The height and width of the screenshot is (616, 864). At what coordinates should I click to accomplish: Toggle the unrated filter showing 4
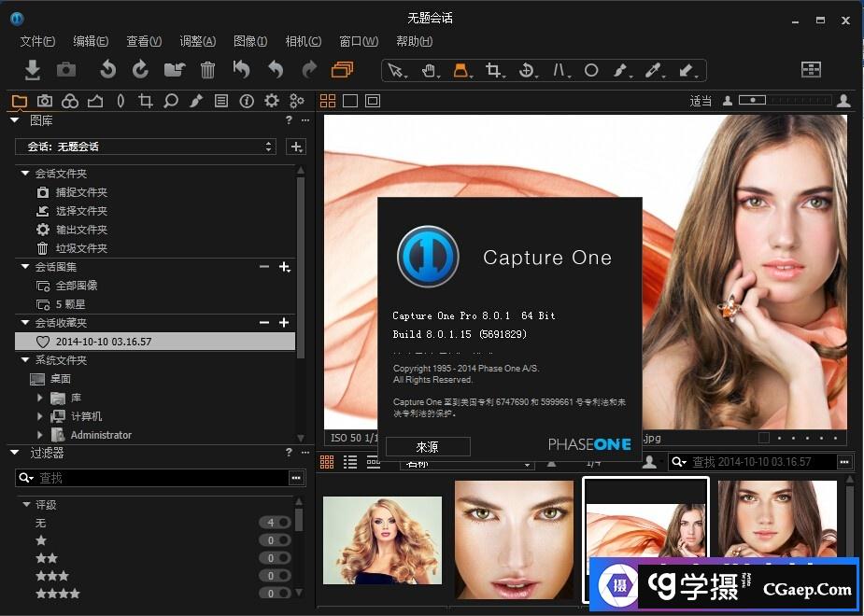pos(276,523)
